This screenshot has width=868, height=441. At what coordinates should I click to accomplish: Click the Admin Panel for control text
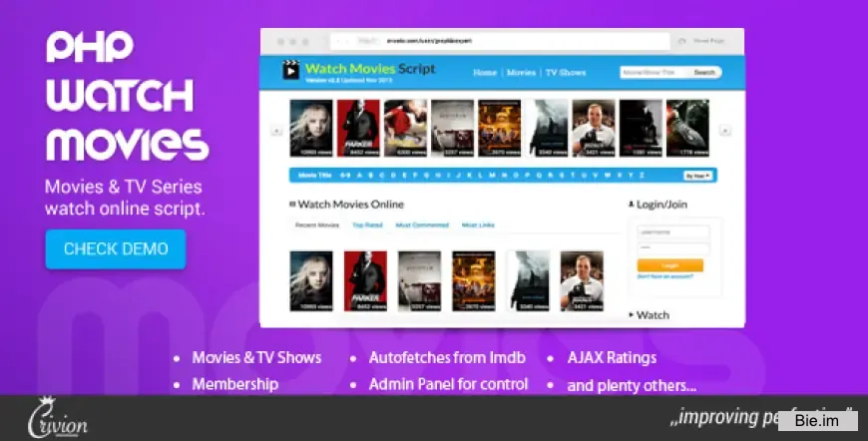(448, 384)
